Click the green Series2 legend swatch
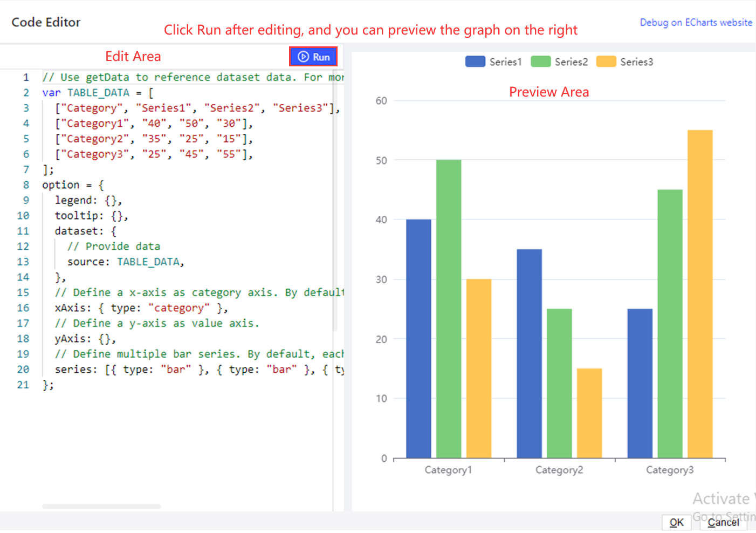 (x=540, y=62)
